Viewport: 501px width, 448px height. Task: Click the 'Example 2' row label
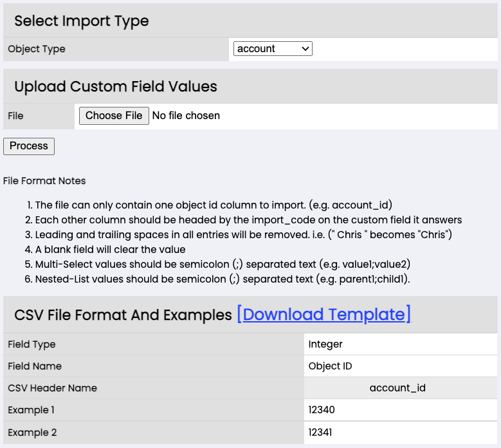(32, 433)
